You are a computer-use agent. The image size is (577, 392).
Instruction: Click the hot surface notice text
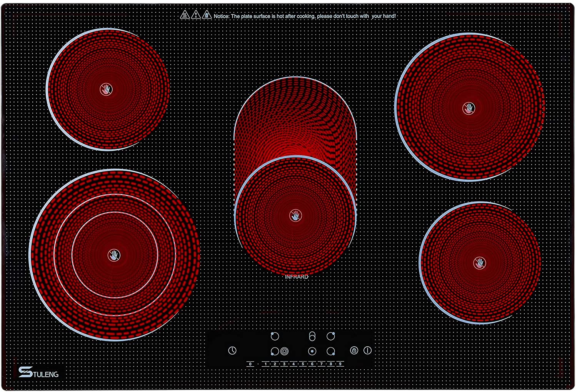coord(305,16)
